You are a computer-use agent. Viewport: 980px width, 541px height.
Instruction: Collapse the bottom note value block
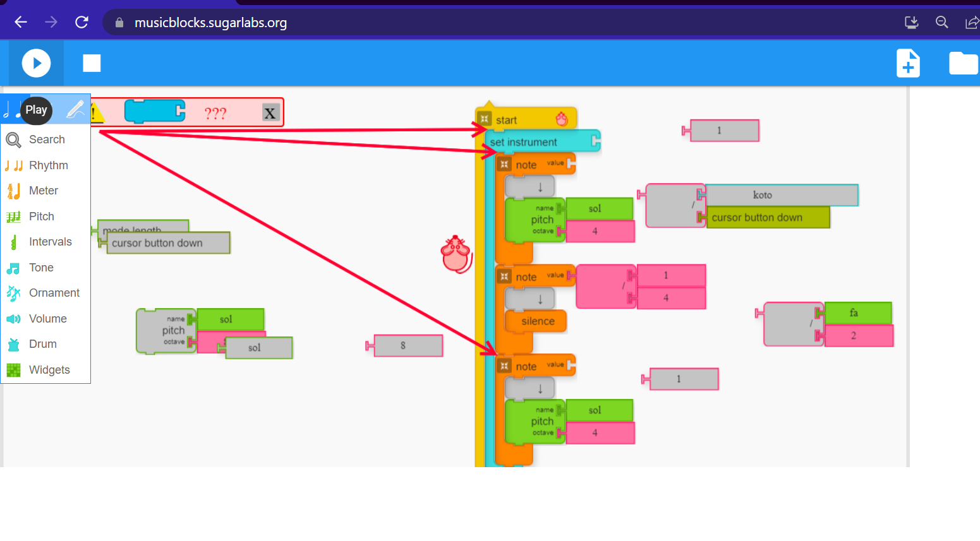point(504,366)
